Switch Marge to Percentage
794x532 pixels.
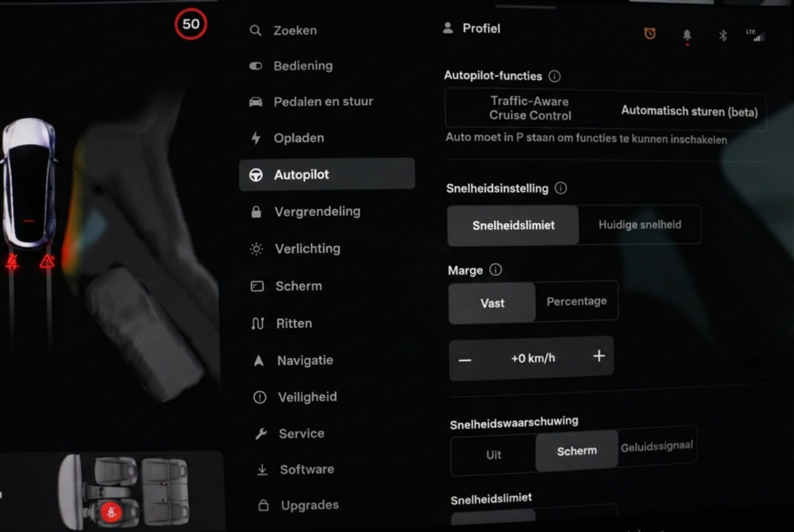[576, 301]
